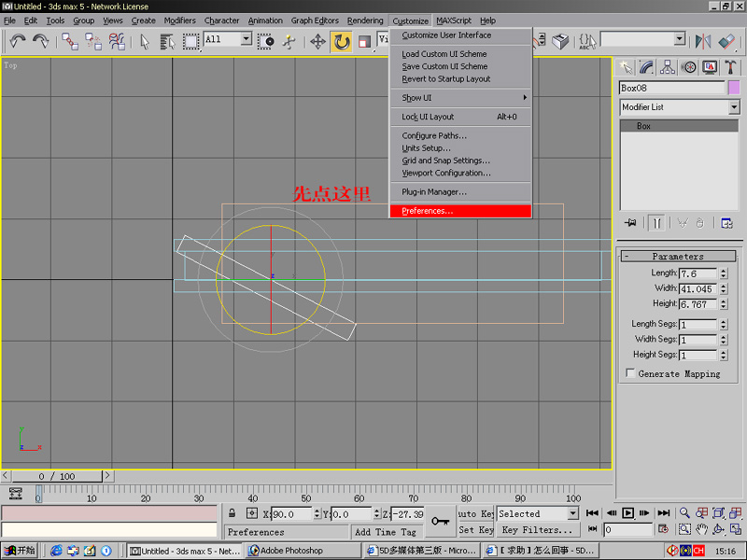The image size is (747, 560).
Task: Click the large Set Keys key button
Action: pyautogui.click(x=440, y=522)
